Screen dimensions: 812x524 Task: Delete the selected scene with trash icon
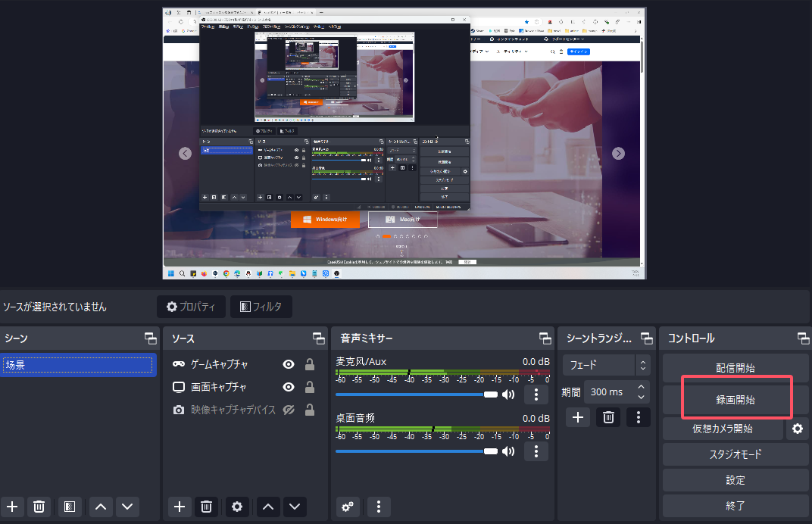pos(39,507)
